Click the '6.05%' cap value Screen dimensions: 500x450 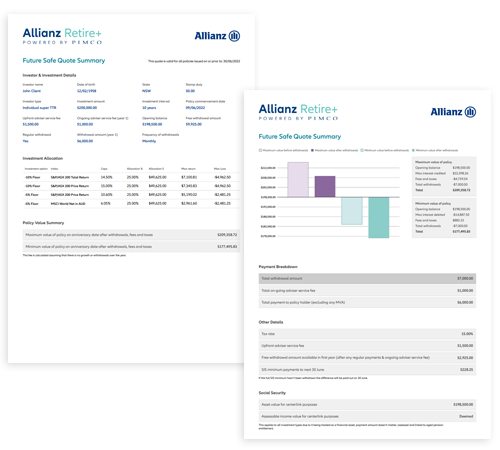[106, 203]
